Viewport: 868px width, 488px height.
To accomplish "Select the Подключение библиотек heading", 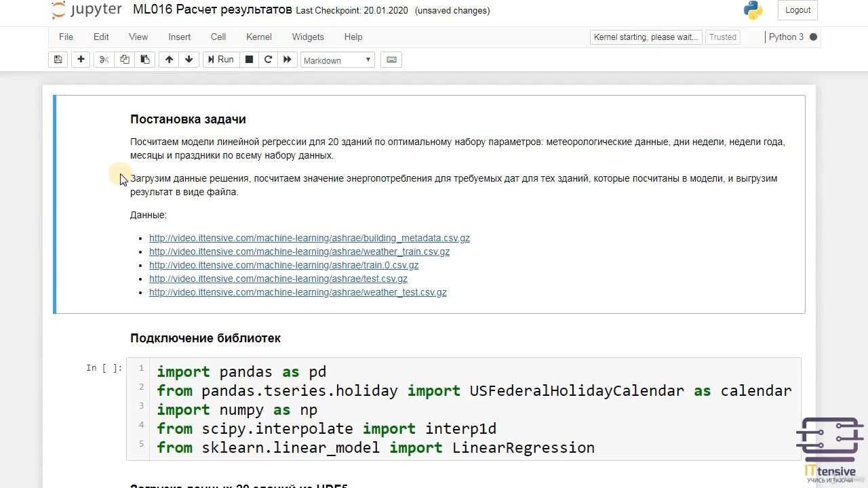I will click(205, 338).
